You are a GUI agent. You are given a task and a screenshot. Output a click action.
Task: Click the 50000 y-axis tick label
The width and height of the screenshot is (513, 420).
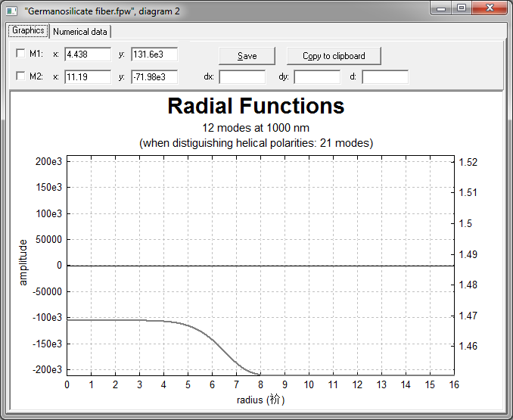coord(48,239)
